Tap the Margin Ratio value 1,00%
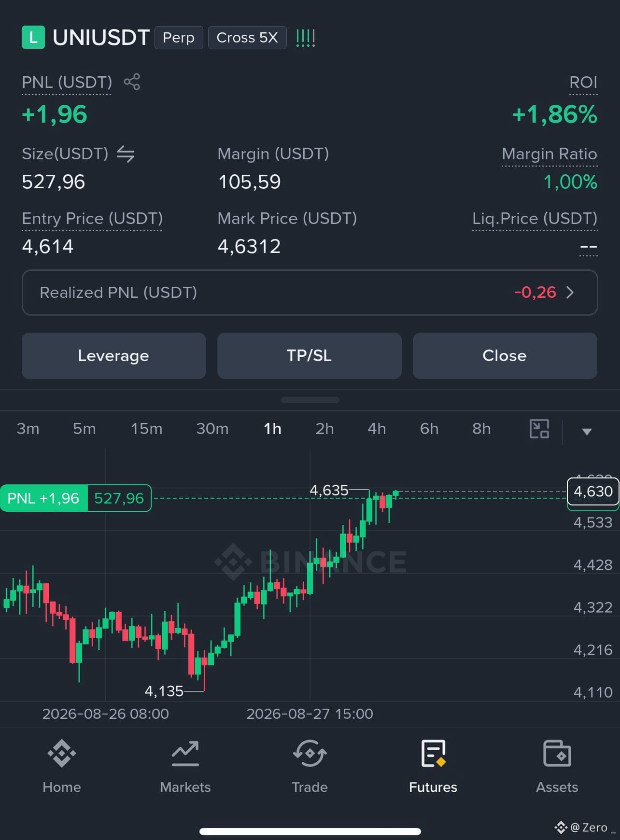The height and width of the screenshot is (840, 620). click(x=571, y=182)
